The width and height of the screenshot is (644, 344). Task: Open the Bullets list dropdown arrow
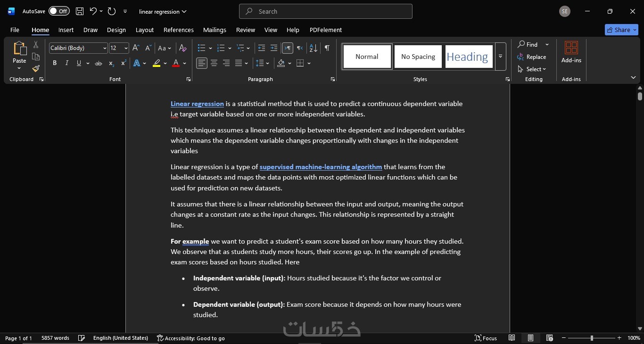coord(210,48)
